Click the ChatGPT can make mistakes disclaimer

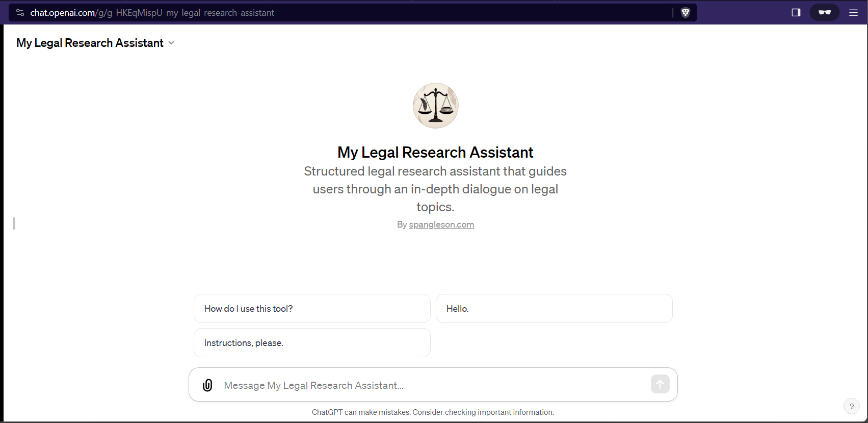(433, 412)
